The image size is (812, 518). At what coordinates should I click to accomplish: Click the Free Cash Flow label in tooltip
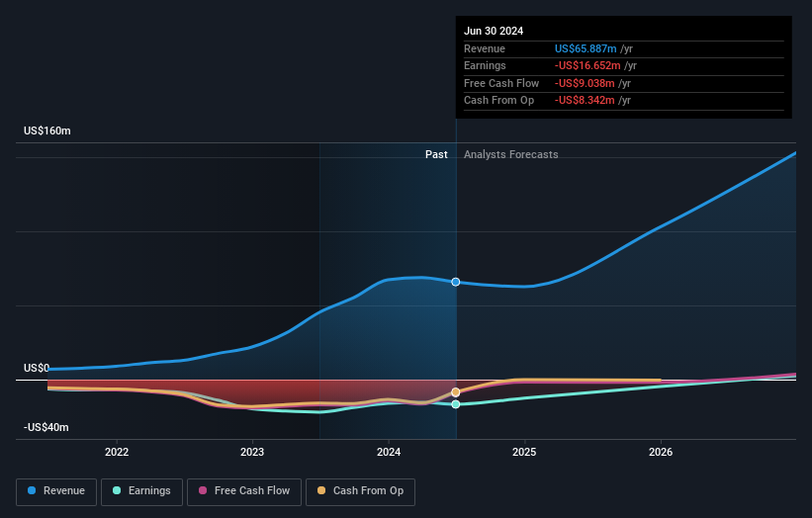pyautogui.click(x=501, y=83)
